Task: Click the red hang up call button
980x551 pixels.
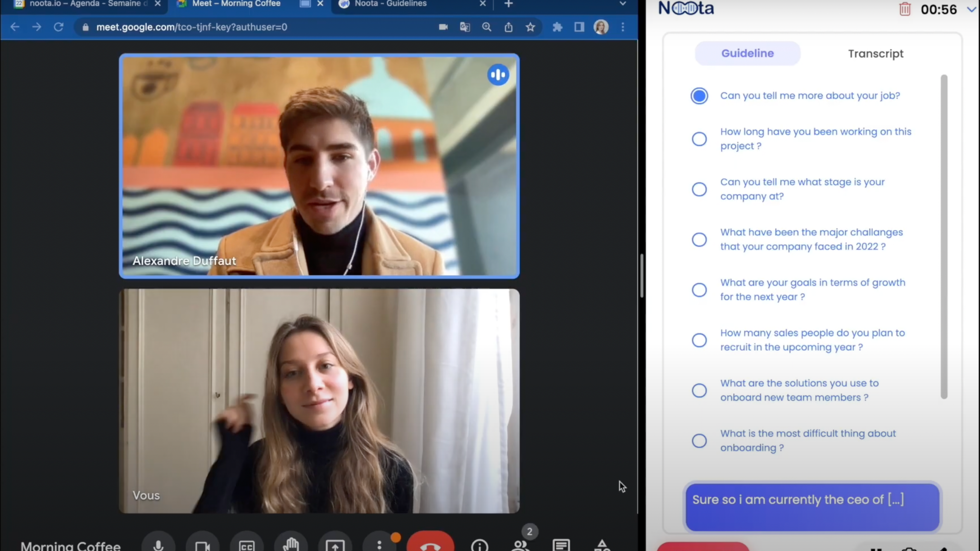Action: point(430,544)
